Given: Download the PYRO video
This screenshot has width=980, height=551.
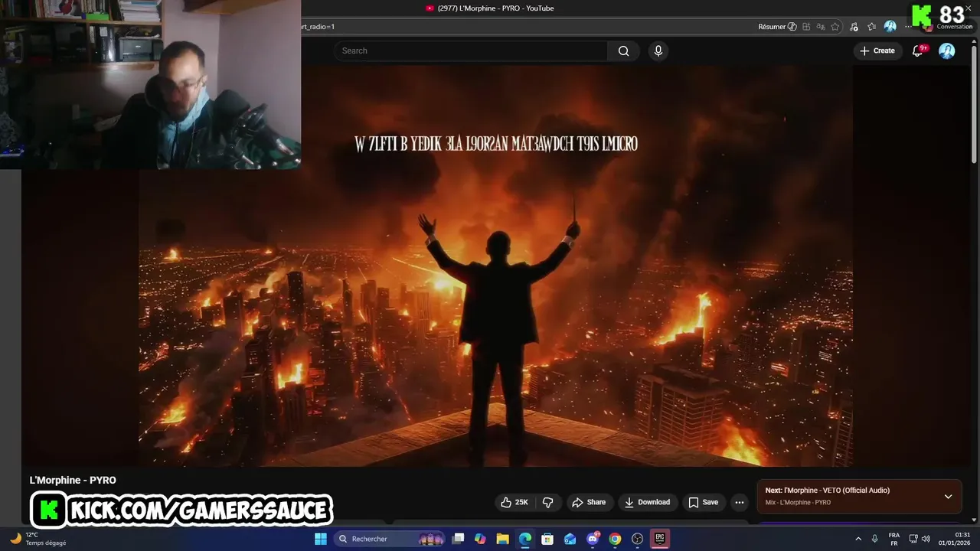Looking at the screenshot, I should coord(647,502).
